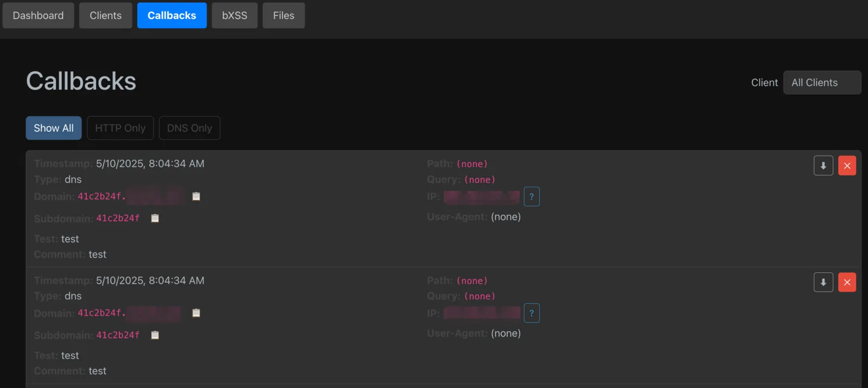Download the second callback entry
Viewport: 868px width, 388px height.
click(x=823, y=282)
